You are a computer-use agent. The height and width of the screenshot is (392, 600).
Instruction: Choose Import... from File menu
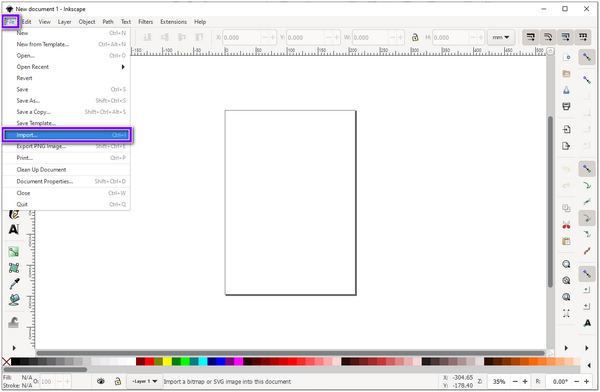[x=67, y=135]
